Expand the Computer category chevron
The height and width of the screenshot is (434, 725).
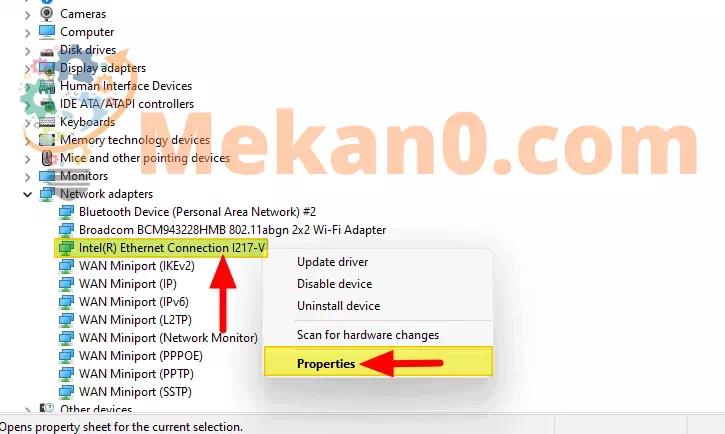click(x=28, y=33)
